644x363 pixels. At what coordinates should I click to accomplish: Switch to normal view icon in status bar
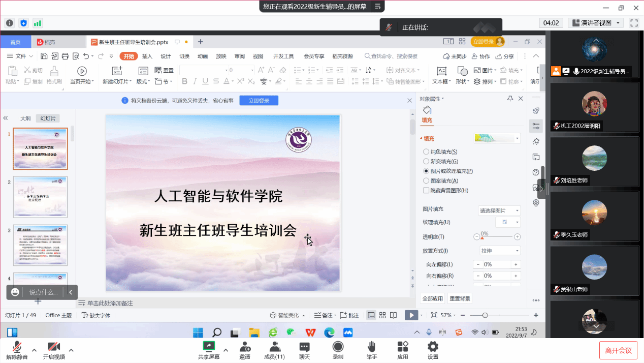coord(371,315)
